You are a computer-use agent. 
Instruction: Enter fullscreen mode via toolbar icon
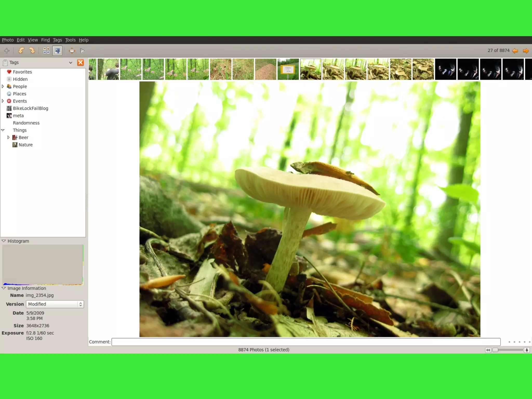click(x=72, y=51)
